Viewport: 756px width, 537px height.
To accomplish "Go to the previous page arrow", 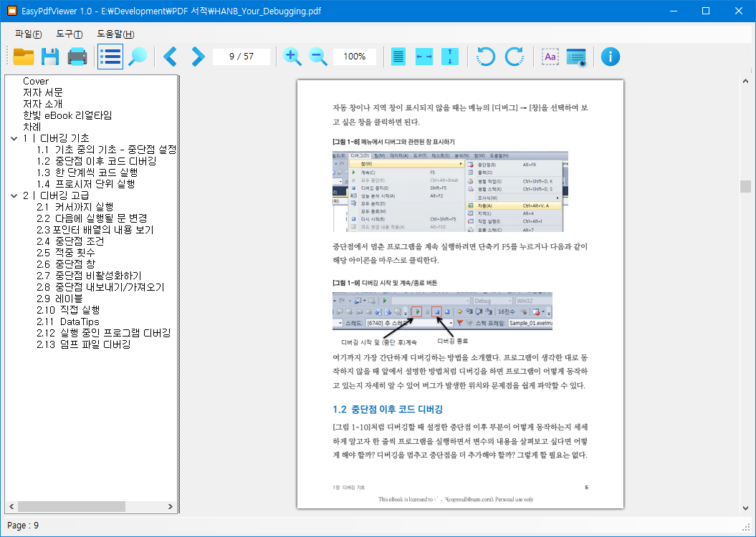I will pyautogui.click(x=171, y=57).
